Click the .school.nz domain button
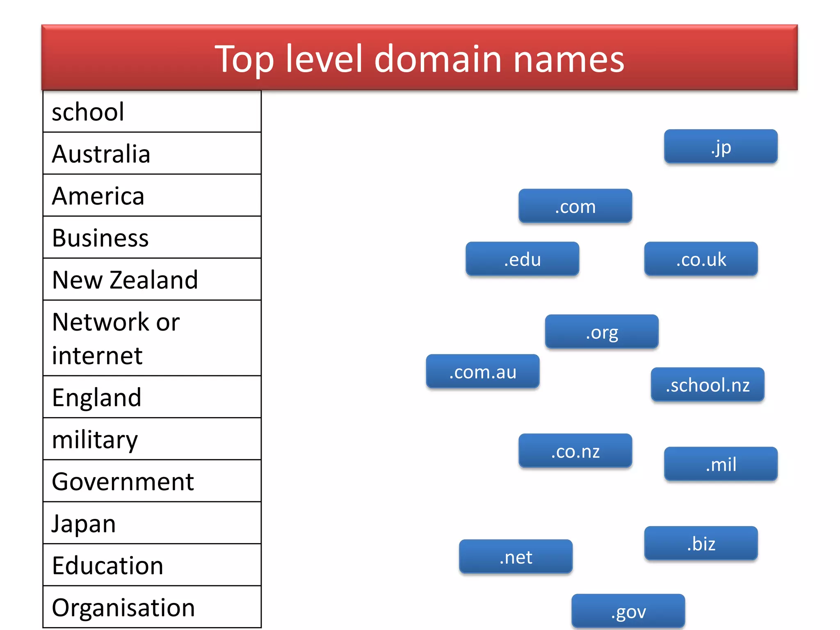 click(x=708, y=384)
